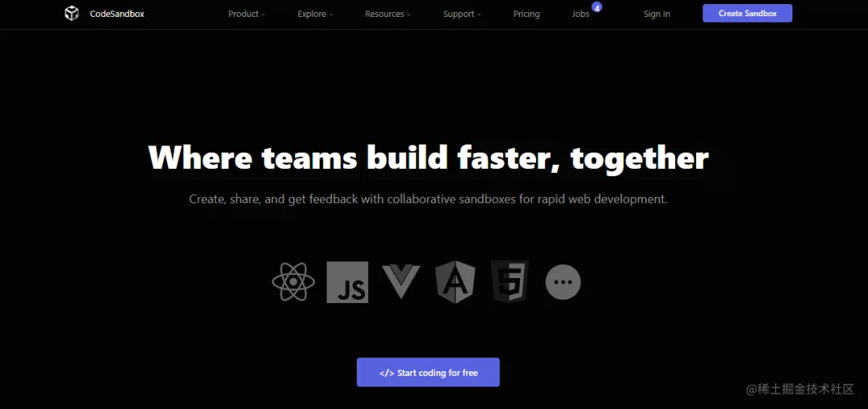868x409 pixels.
Task: Click Start coding for free button
Action: click(x=428, y=372)
